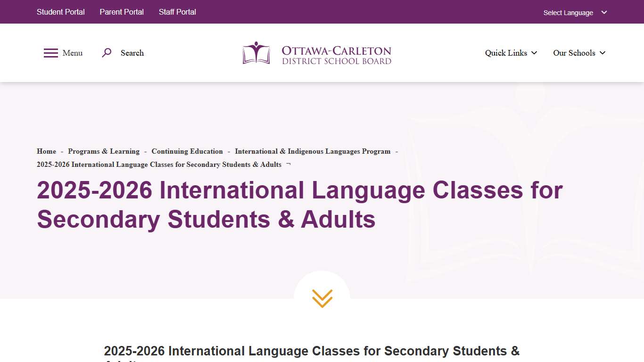Open the Continuing Education breadcrumb link
This screenshot has width=644, height=362.
coord(187,151)
